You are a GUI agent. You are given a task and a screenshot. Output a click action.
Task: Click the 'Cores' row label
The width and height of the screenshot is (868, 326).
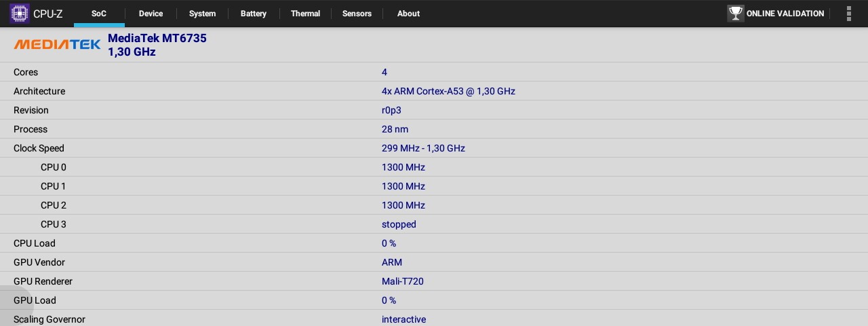pos(26,72)
